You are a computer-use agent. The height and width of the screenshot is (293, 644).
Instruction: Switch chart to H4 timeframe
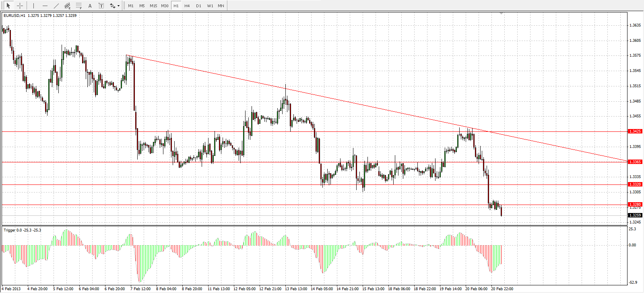[x=187, y=6]
